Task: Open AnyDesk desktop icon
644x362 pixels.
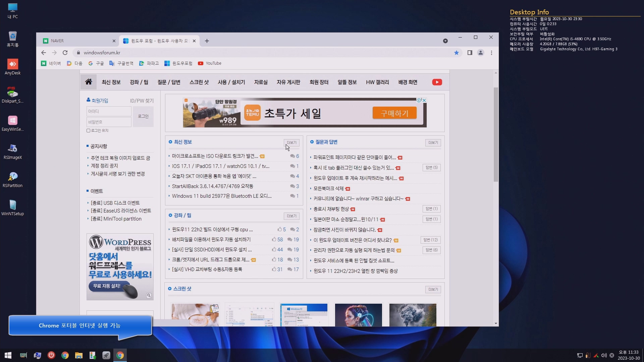Action: coord(12,67)
